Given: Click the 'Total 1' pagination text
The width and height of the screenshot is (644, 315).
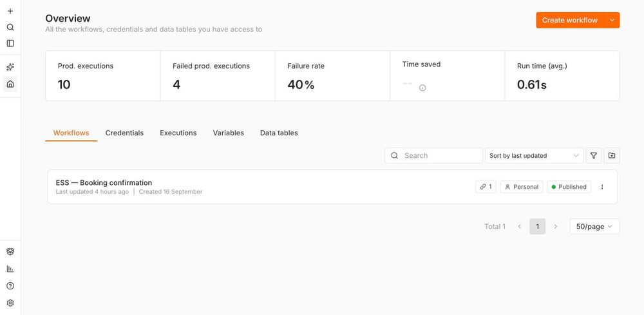Looking at the screenshot, I should 495,226.
